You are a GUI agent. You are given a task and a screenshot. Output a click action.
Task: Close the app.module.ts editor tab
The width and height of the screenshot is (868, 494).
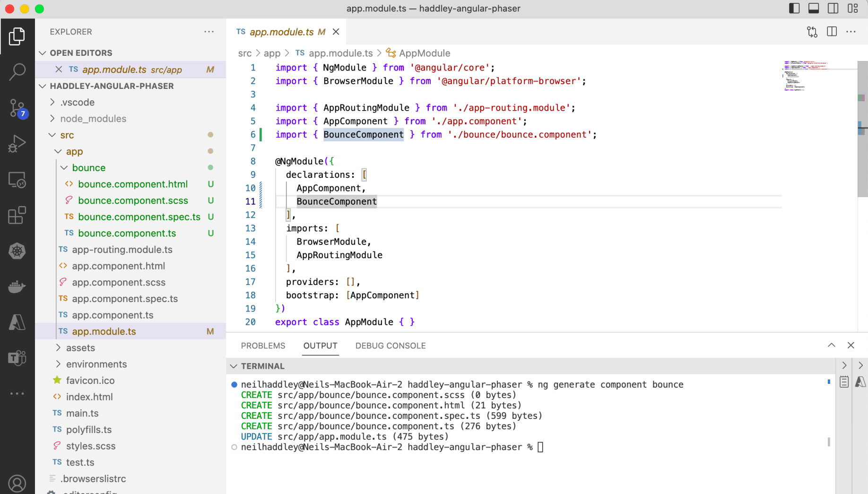click(x=336, y=32)
